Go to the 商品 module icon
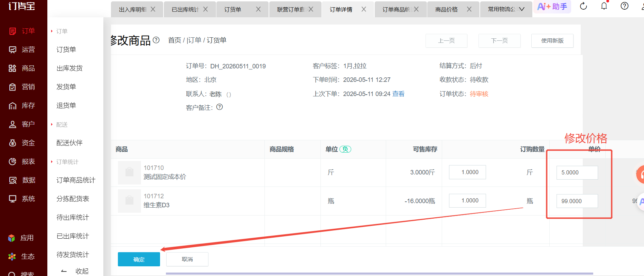This screenshot has height=276, width=644. (x=12, y=68)
